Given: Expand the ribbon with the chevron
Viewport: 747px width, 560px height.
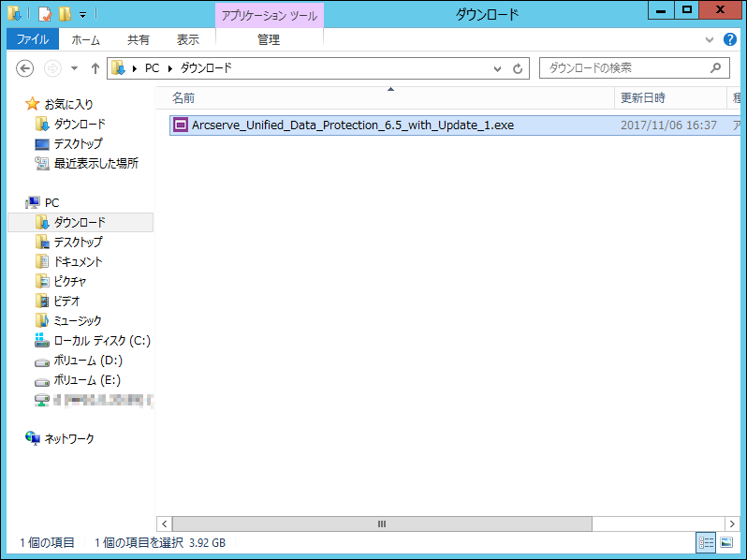Looking at the screenshot, I should [710, 40].
